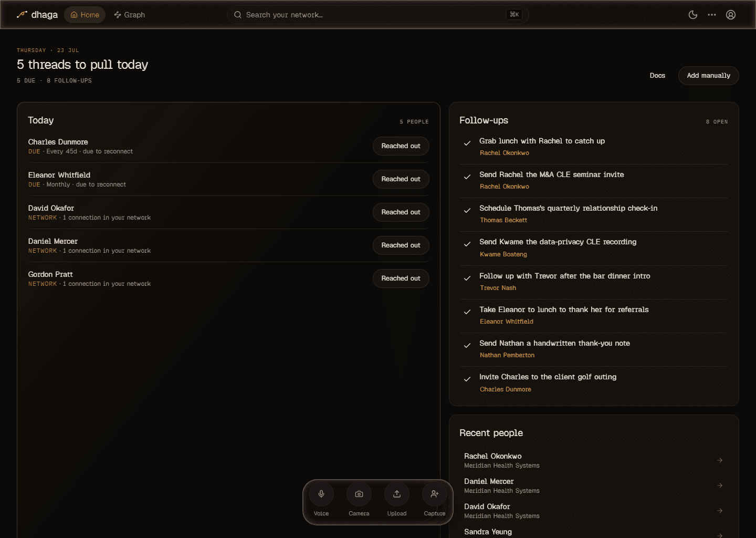Open the more options ellipsis menu
This screenshot has width=756, height=538.
tap(712, 15)
